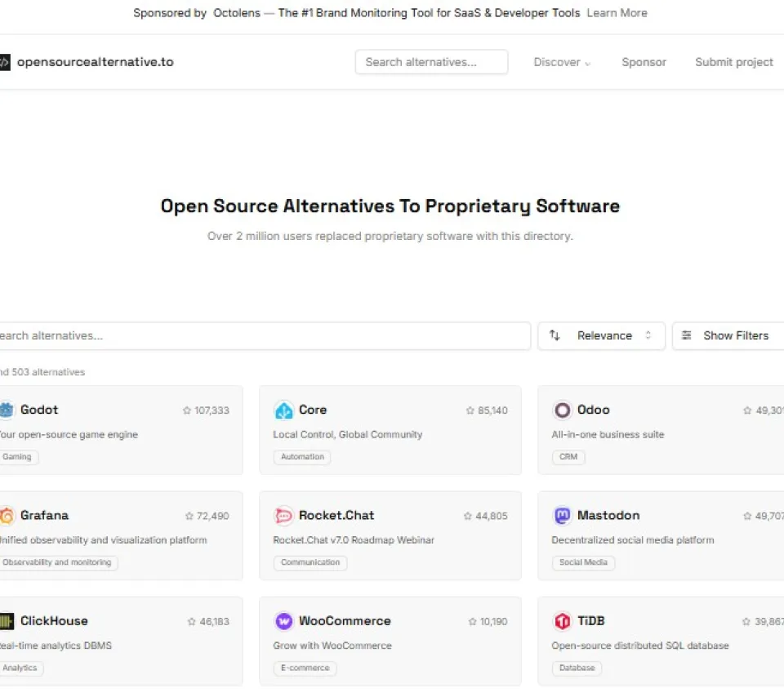Open the Submit project page
Image resolution: width=784 pixels, height=697 pixels.
point(733,63)
